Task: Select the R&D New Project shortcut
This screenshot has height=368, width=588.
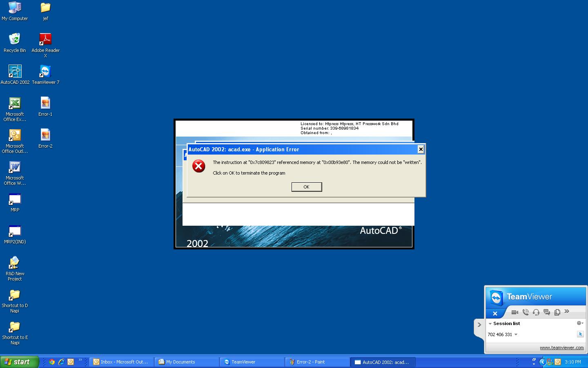Action: 15,269
